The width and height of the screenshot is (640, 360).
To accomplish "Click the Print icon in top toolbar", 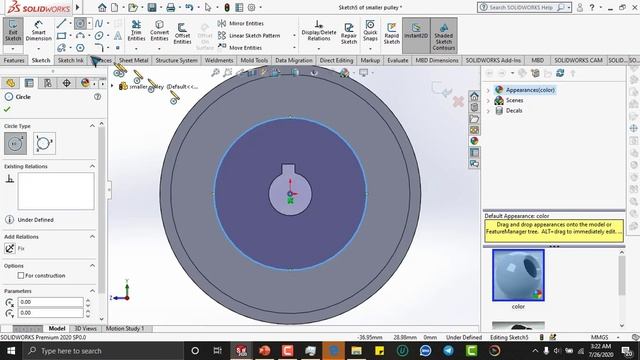I will (171, 7).
